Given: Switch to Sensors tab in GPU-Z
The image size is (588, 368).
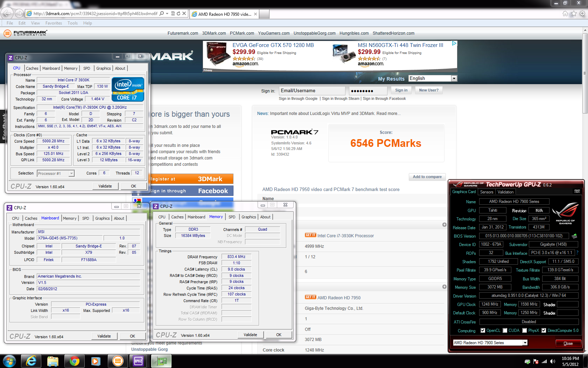Looking at the screenshot, I should tap(486, 192).
